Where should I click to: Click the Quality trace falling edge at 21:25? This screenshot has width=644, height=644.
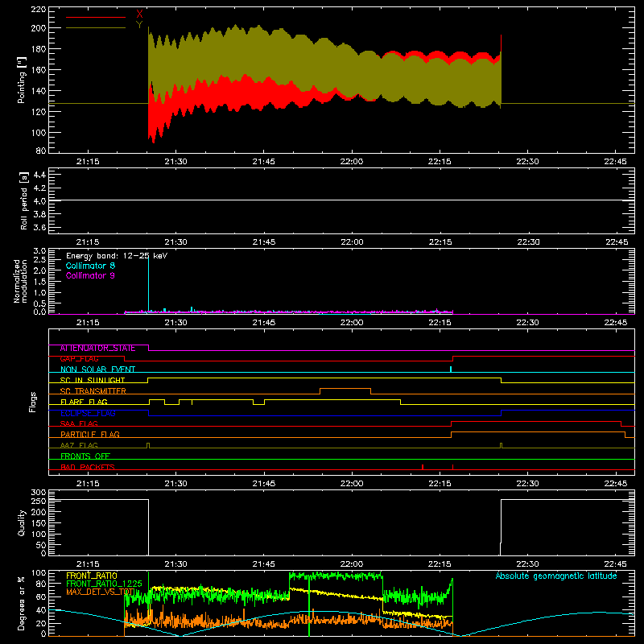[x=148, y=527]
